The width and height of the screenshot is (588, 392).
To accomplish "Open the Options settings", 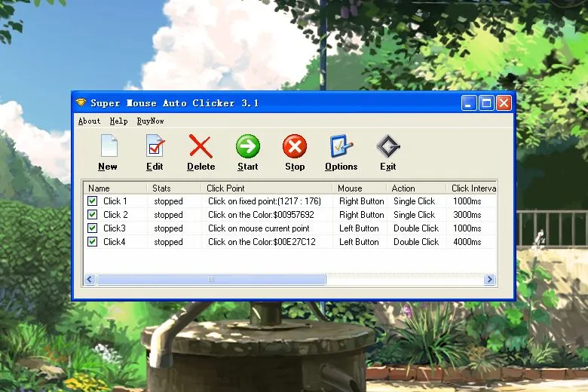I will pyautogui.click(x=341, y=152).
